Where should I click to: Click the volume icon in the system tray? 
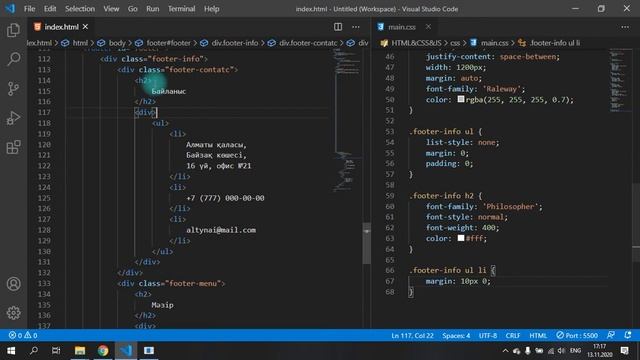tap(562, 351)
